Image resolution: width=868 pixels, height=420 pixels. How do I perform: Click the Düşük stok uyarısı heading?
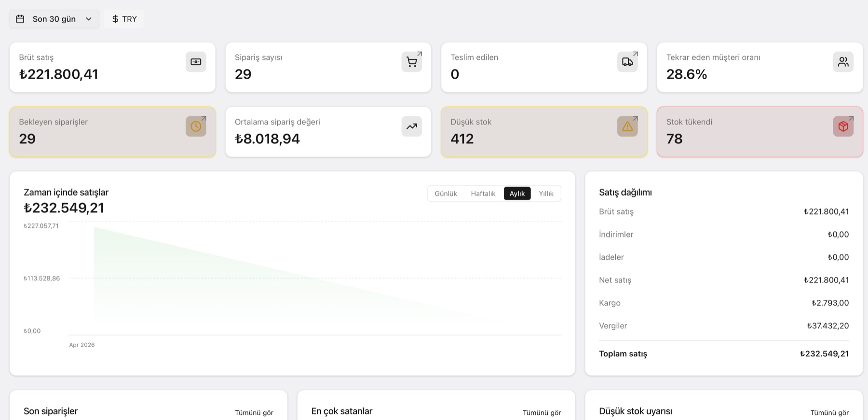click(636, 411)
